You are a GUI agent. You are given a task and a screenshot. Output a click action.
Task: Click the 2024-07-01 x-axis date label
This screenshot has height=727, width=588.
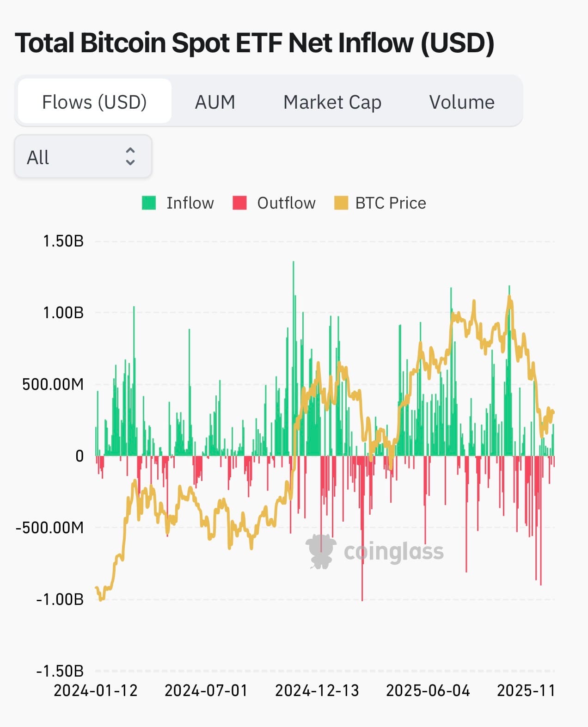pyautogui.click(x=206, y=690)
